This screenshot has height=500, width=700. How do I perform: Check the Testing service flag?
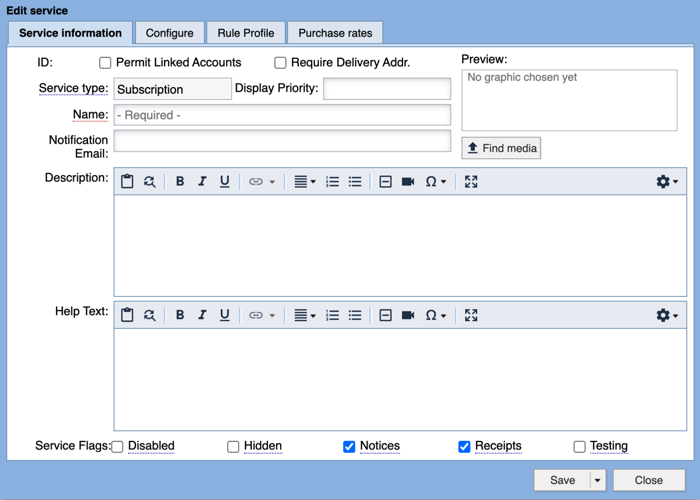pos(579,446)
